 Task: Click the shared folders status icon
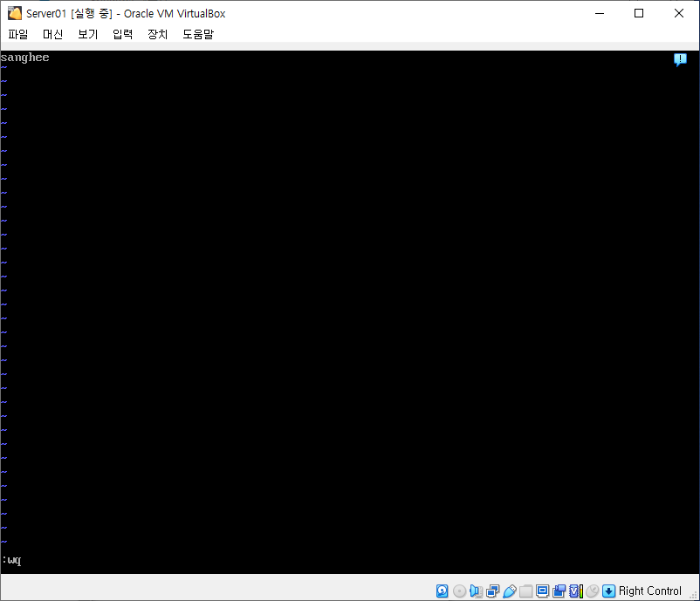(x=526, y=591)
